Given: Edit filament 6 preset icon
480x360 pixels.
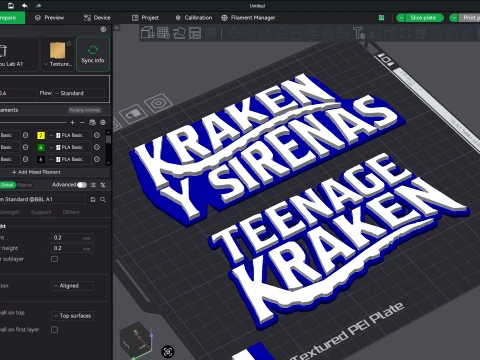Looking at the screenshot, I should (x=97, y=159).
